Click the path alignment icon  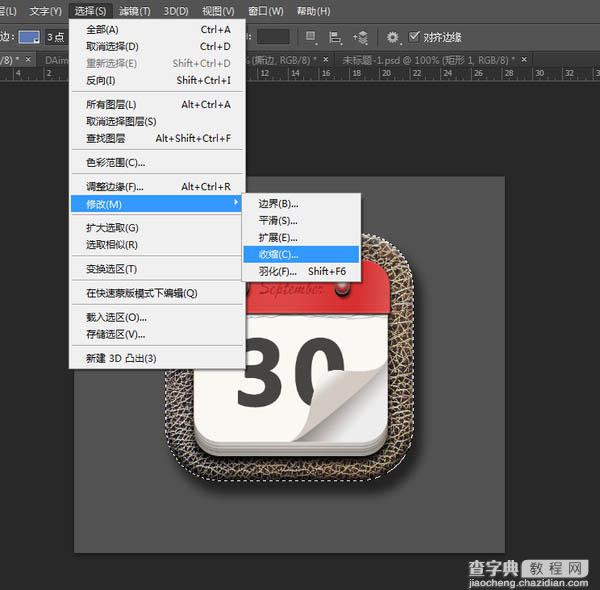[x=335, y=37]
